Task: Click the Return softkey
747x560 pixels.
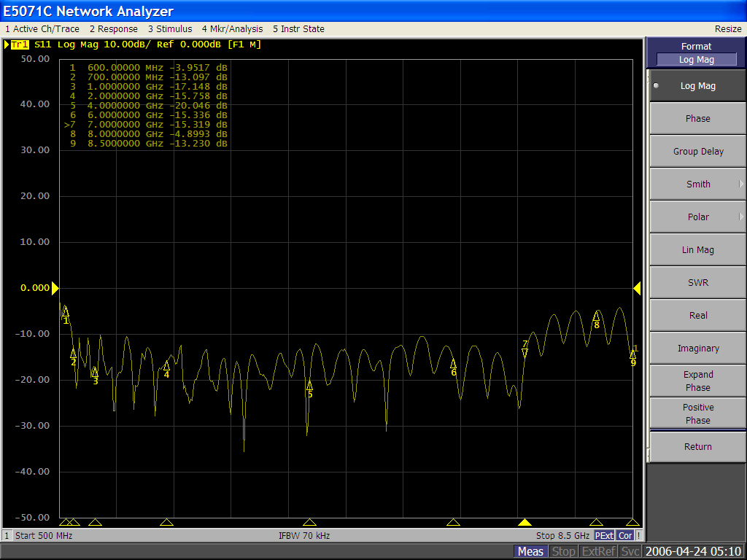Action: tap(697, 447)
